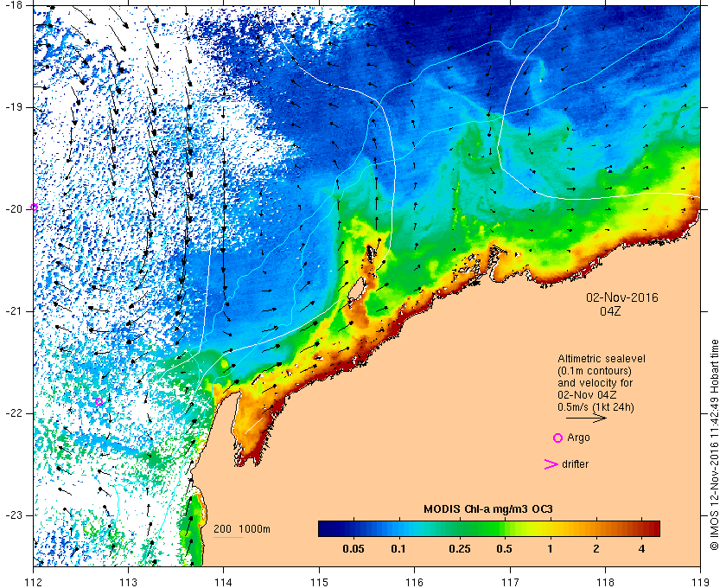Click the '200 1000m' depth contour label
Viewport: 726px width, 588px height.
tap(242, 529)
